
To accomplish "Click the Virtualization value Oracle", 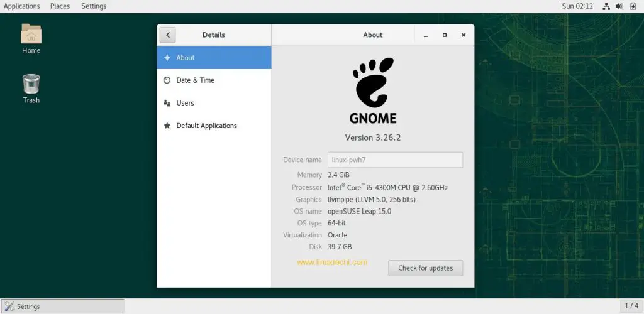I will point(338,235).
